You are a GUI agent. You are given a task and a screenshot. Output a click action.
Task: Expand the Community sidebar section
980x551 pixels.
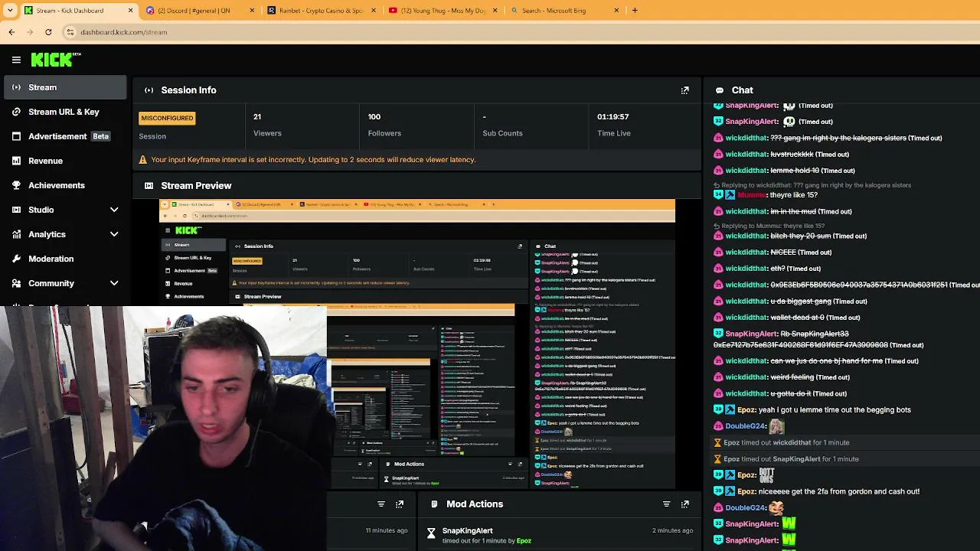click(114, 283)
